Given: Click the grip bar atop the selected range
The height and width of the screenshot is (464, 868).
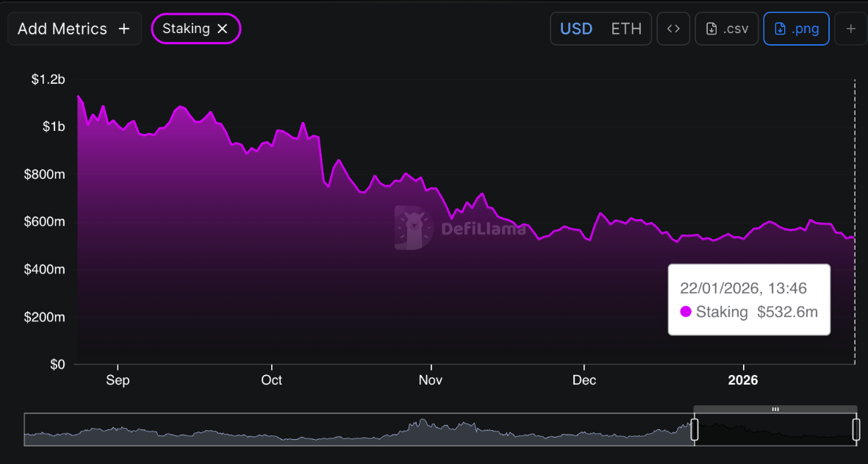Looking at the screenshot, I should click(775, 409).
